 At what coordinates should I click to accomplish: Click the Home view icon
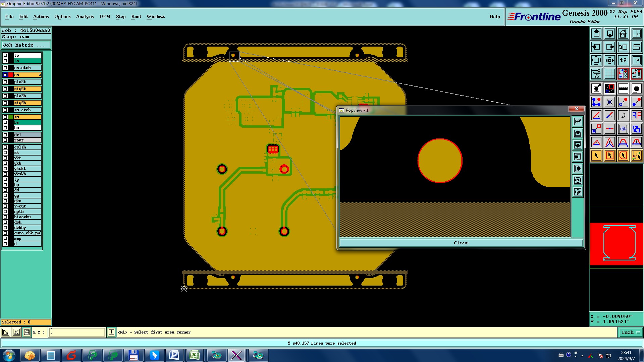pyautogui.click(x=623, y=34)
